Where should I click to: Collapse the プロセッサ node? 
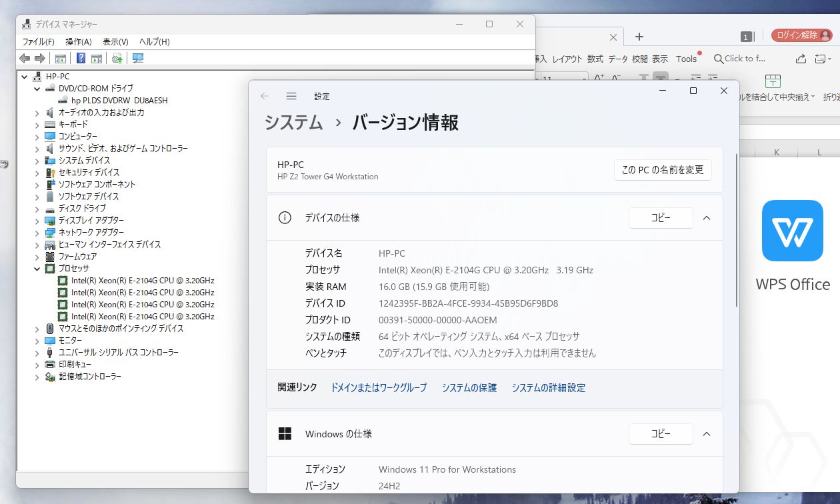point(37,269)
